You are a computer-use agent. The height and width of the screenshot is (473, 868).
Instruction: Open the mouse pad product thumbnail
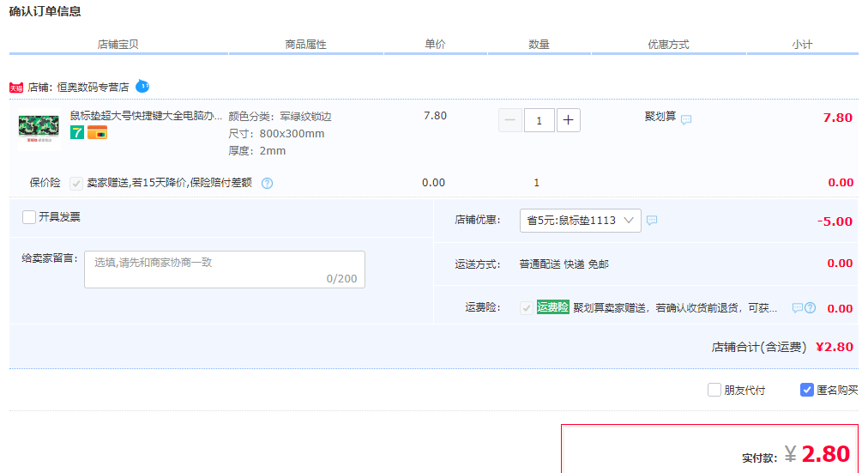[39, 130]
